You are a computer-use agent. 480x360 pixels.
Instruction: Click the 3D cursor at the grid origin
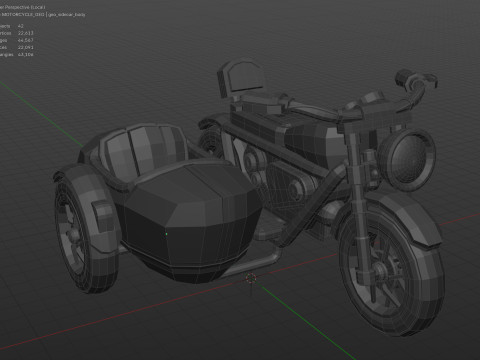251,278
